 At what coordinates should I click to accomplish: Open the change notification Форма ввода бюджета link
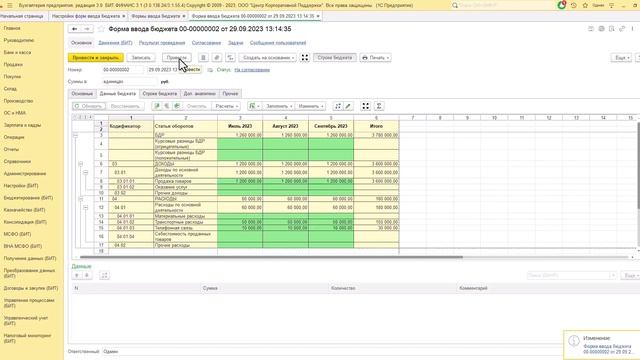pos(607,349)
